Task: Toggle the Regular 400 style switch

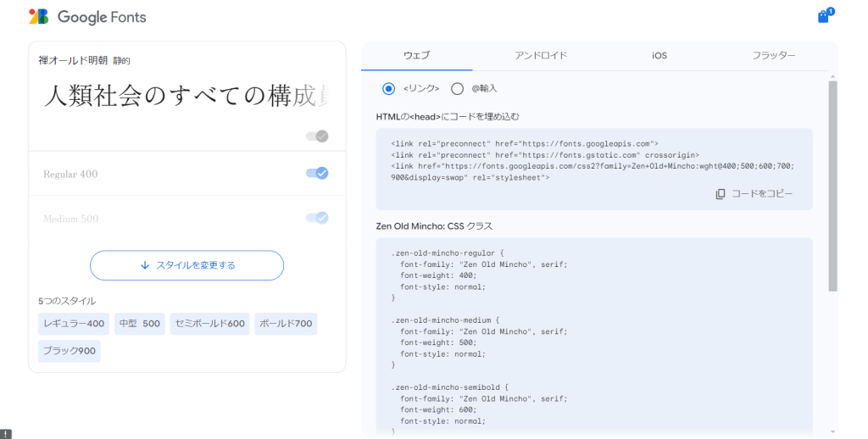Action: coord(317,174)
